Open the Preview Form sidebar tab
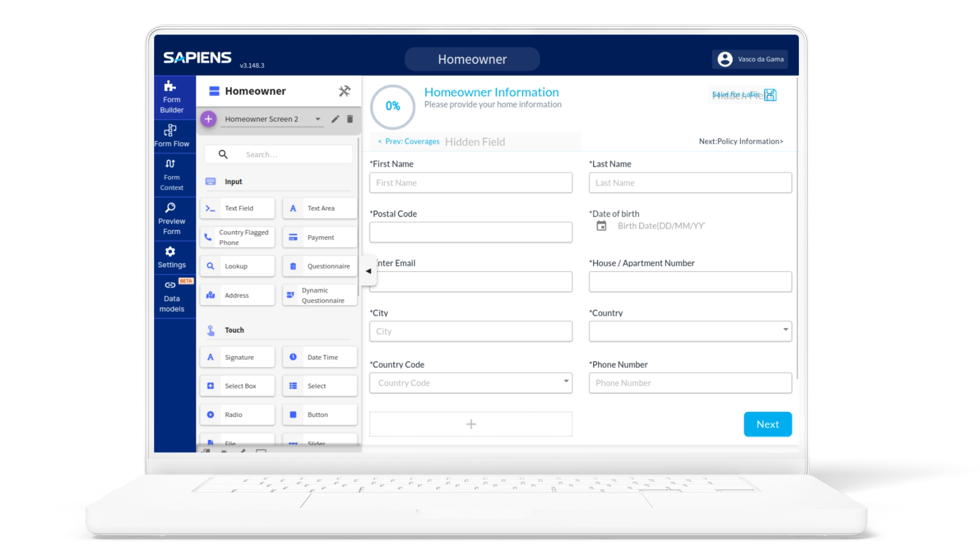Image resolution: width=980 pixels, height=551 pixels. (171, 219)
